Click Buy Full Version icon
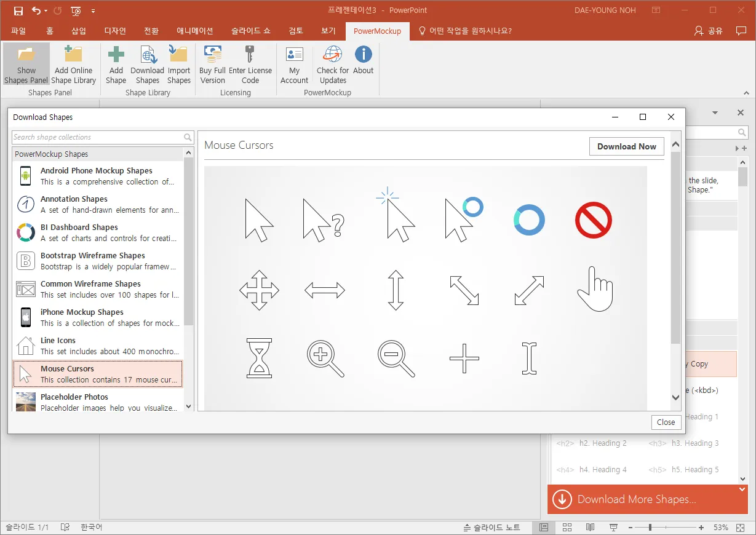 213,55
